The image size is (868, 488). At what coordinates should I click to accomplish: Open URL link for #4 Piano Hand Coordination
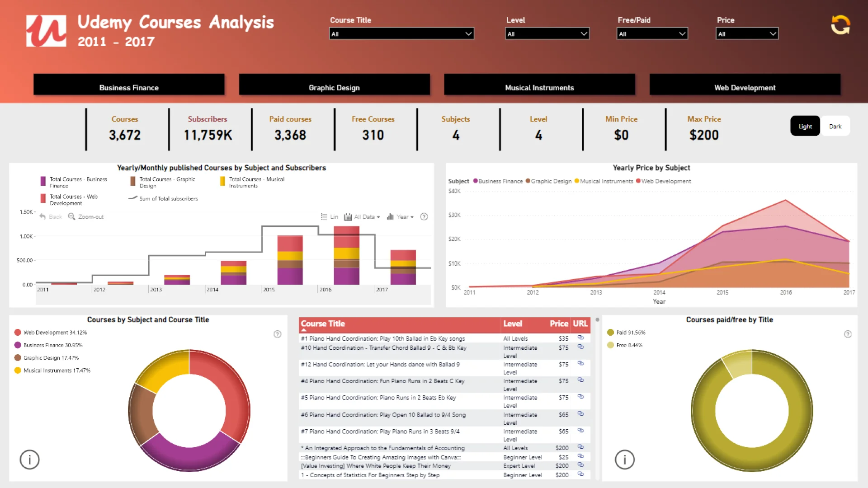pyautogui.click(x=580, y=380)
